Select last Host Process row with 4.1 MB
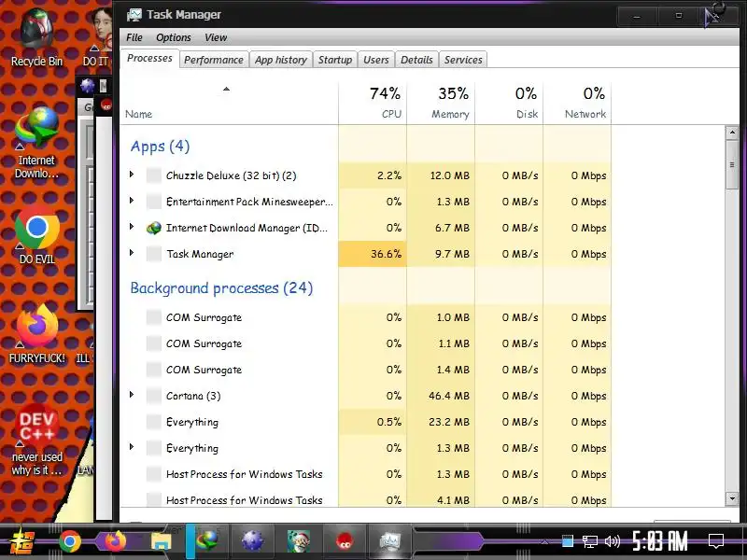Viewport: 747px width, 560px height. (365, 499)
